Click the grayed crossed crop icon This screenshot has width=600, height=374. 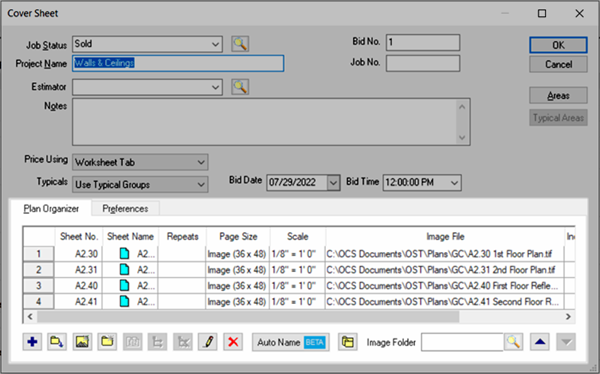coord(183,342)
